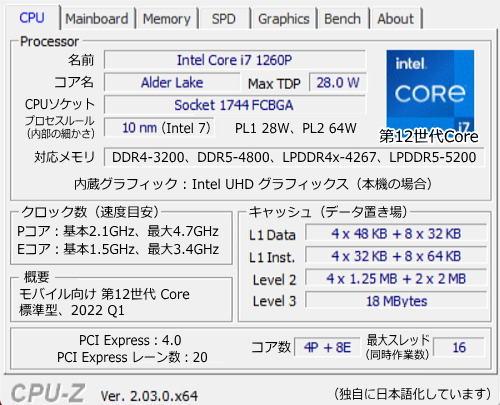Open the Memory tab

[166, 19]
